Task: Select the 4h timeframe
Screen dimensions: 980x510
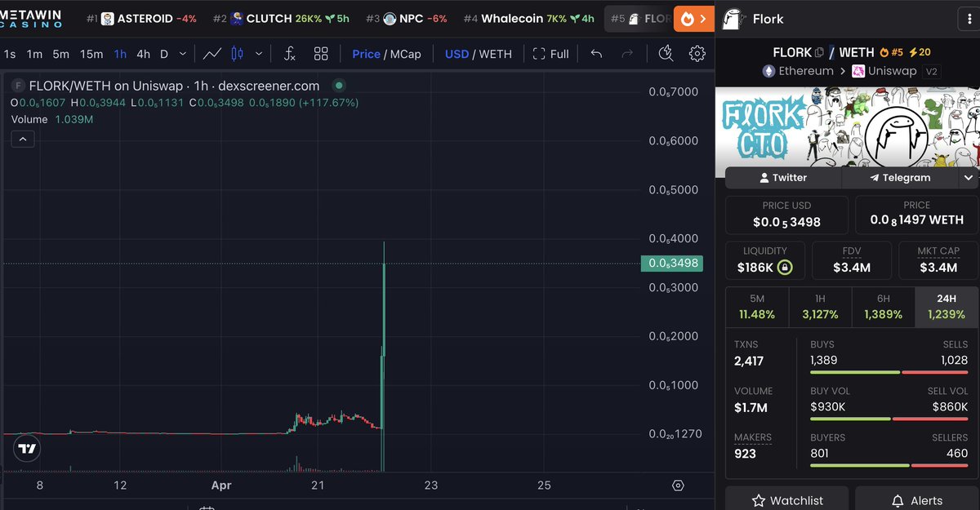Action: (x=143, y=54)
